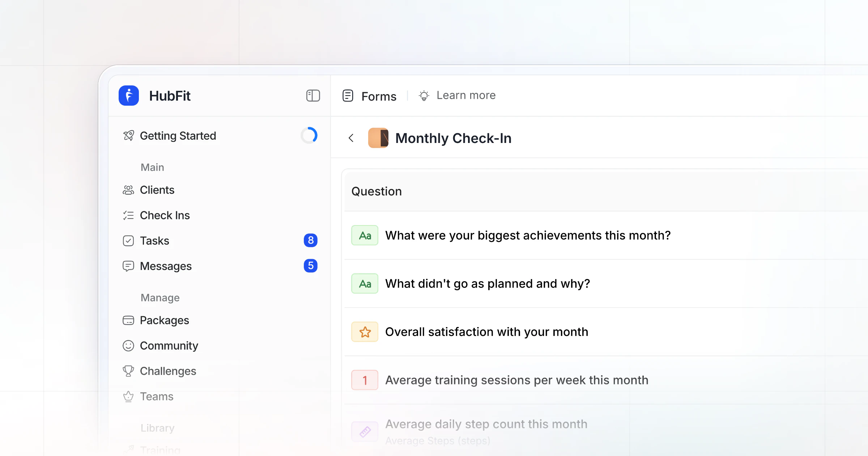The width and height of the screenshot is (868, 456).
Task: Click the Forms breadcrumb title
Action: pos(379,96)
